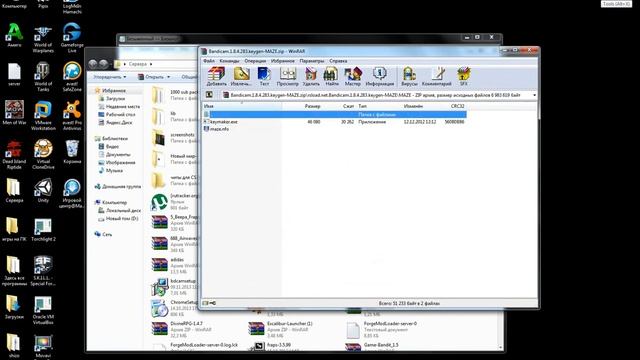This screenshot has width=640, height=360.
Task: Open the Открыть dropdown arrow in Explorer toolbar
Action: [169, 77]
